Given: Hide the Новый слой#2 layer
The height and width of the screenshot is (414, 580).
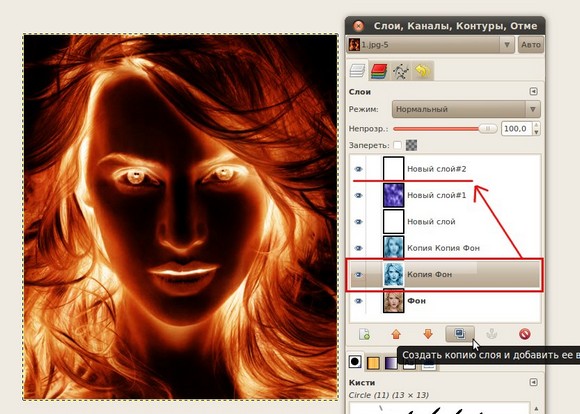Looking at the screenshot, I should (x=358, y=169).
